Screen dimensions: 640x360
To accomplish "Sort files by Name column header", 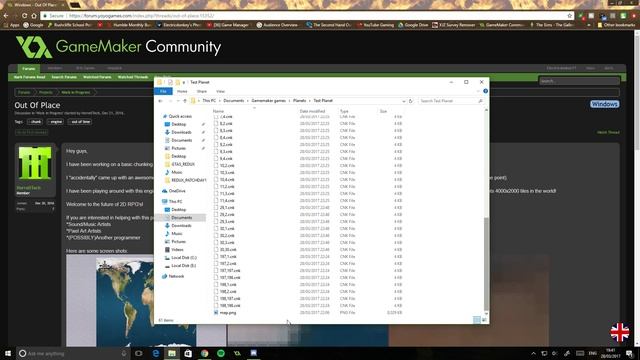I will [x=218, y=111].
